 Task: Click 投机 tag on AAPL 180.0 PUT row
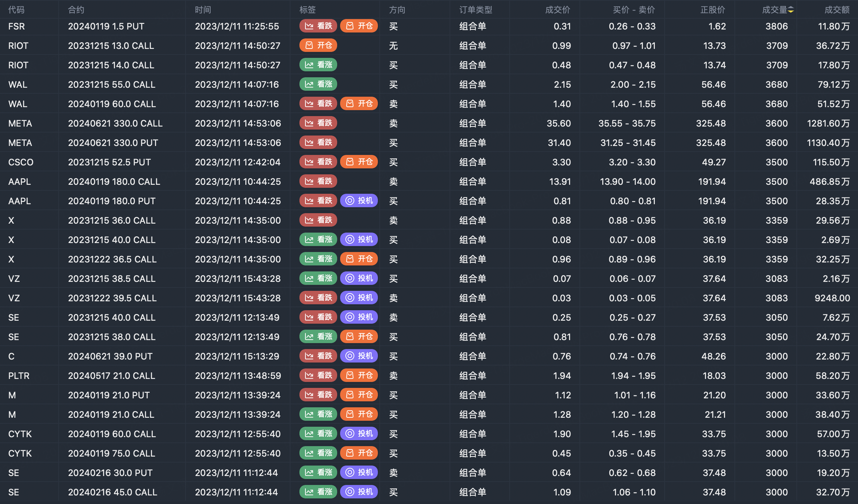click(359, 201)
